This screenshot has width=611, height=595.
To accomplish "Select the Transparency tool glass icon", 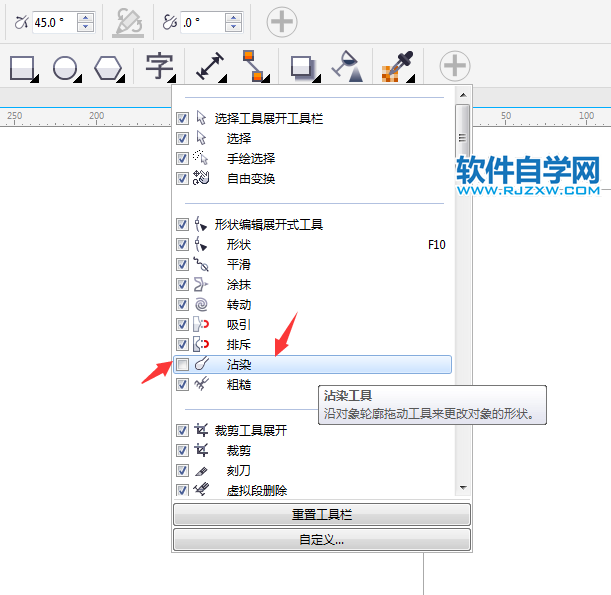I will tap(348, 66).
